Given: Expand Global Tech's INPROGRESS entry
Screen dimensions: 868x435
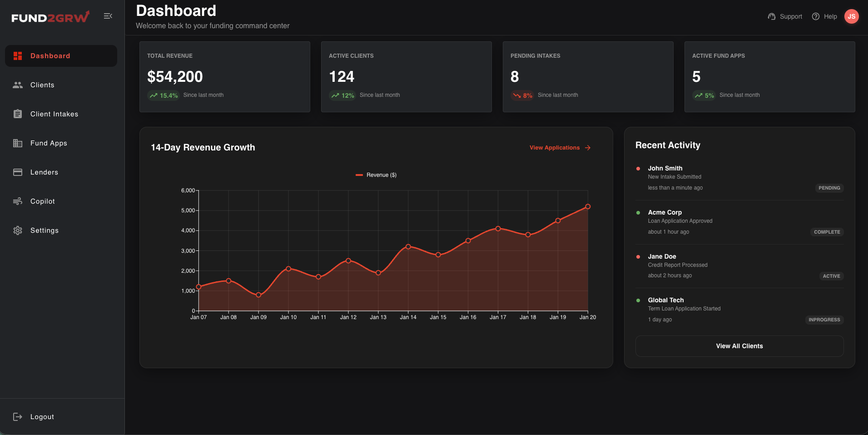Looking at the screenshot, I should tap(823, 320).
